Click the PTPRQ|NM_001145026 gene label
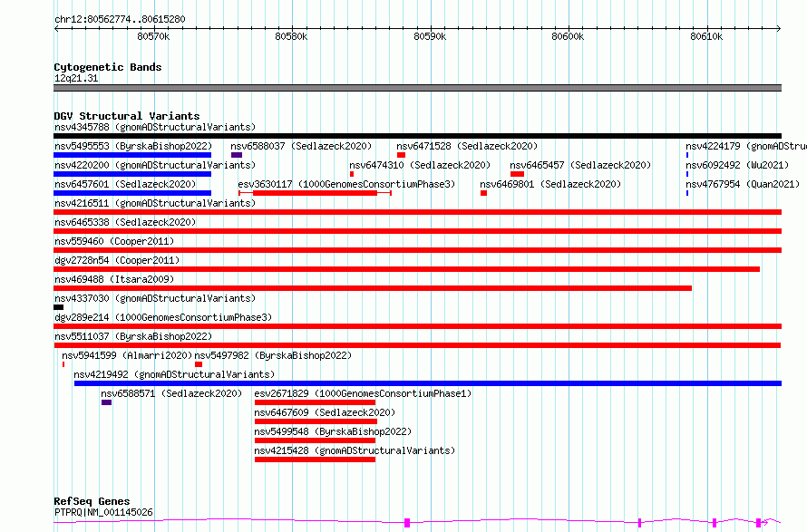 coord(103,512)
